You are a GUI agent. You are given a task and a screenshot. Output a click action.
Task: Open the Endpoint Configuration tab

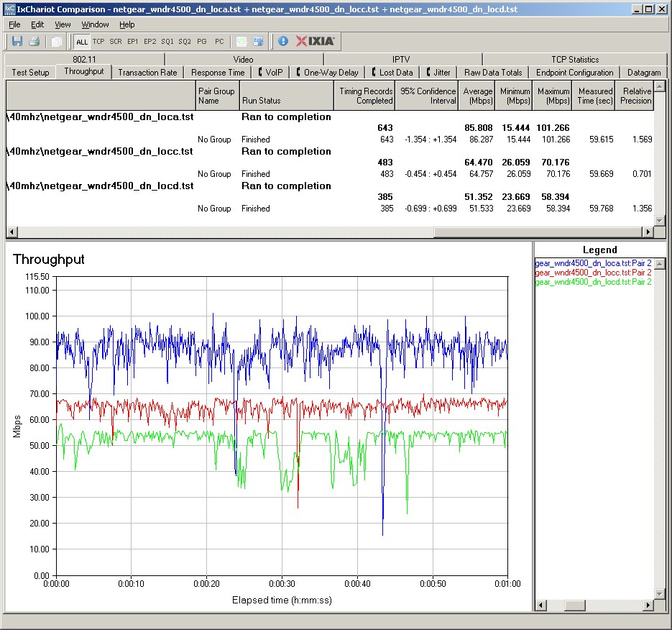click(575, 73)
